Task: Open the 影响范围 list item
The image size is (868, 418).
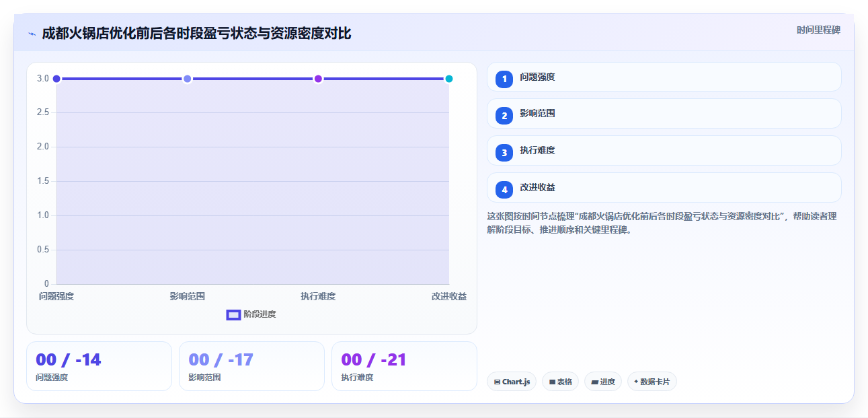Action: point(664,113)
